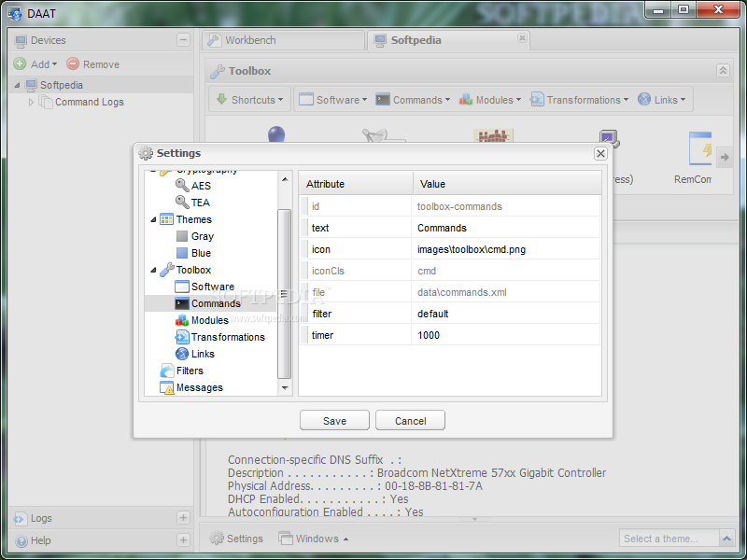Click the Remove device button
The width and height of the screenshot is (747, 560).
tap(92, 64)
